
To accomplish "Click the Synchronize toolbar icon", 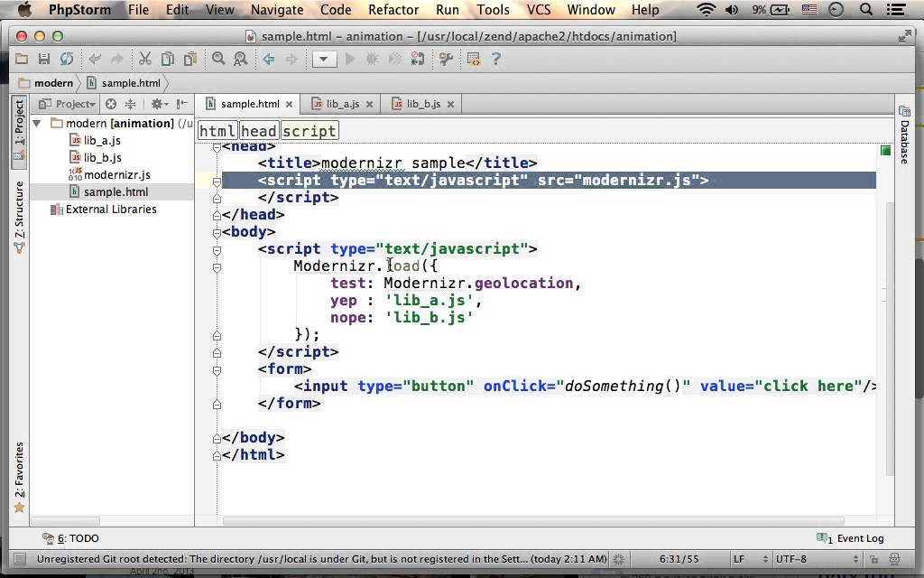I will pos(67,59).
